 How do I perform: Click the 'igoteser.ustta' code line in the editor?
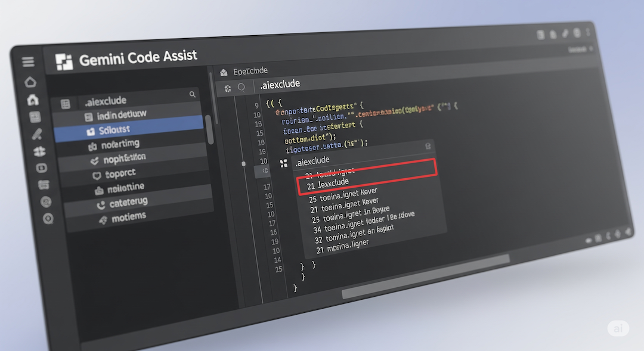point(327,145)
